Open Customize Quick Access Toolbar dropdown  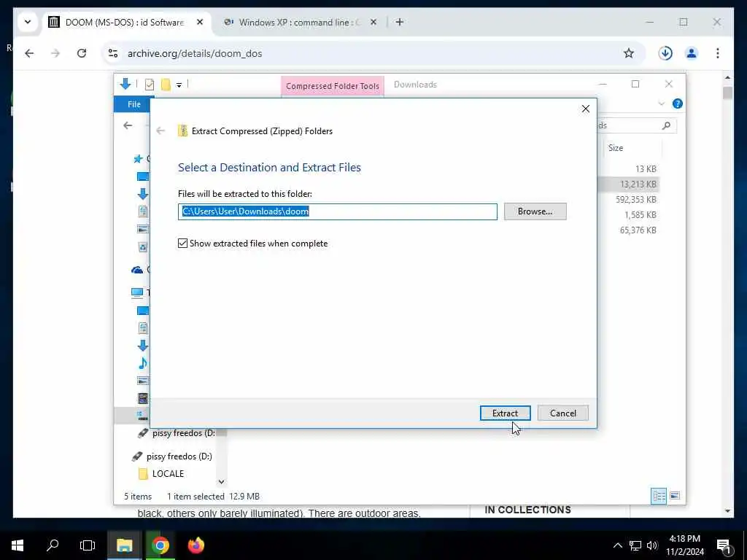pos(179,85)
